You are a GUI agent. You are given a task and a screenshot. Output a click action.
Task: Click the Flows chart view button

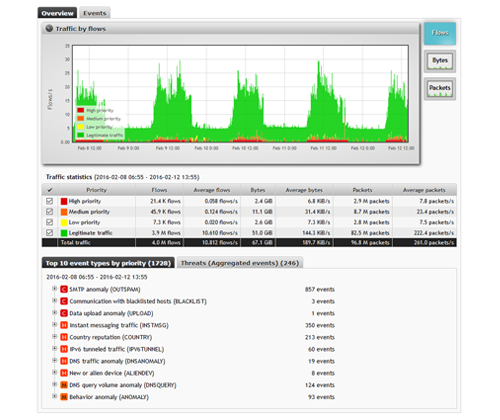point(440,33)
